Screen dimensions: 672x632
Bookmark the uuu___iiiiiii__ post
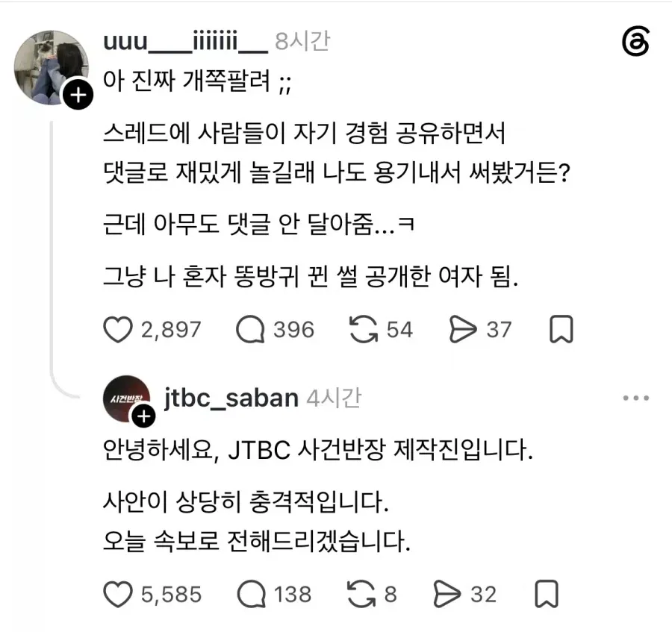pyautogui.click(x=561, y=329)
